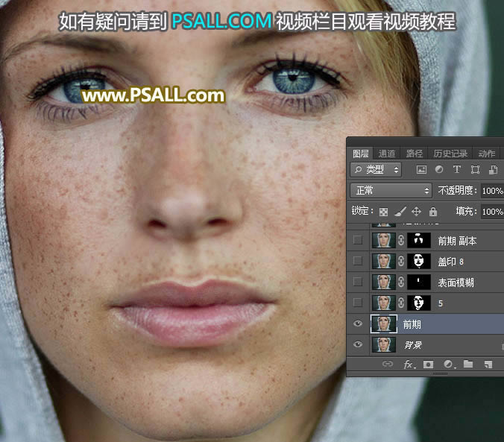Show the 表面模糊 layer via its visibility box

[358, 282]
